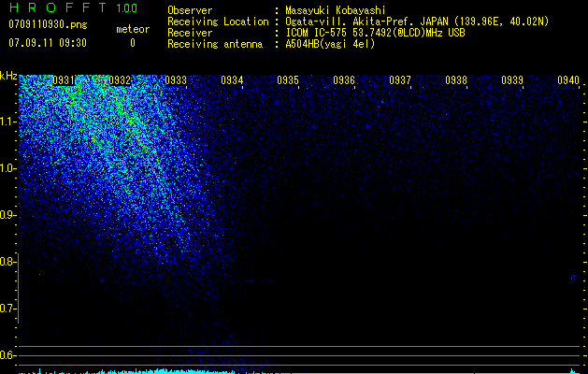Click the 0932 time marker
588x374 pixels.
tap(120, 80)
